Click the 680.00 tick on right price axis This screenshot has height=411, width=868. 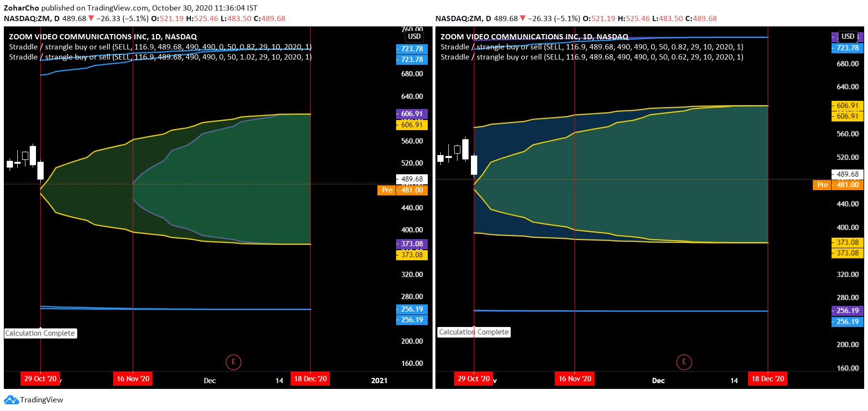(847, 63)
